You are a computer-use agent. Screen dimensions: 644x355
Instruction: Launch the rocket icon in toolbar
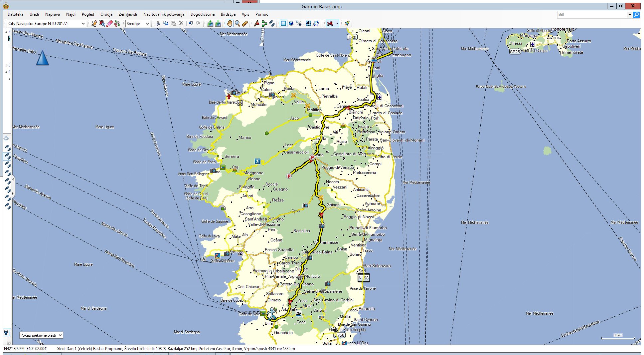(x=347, y=23)
